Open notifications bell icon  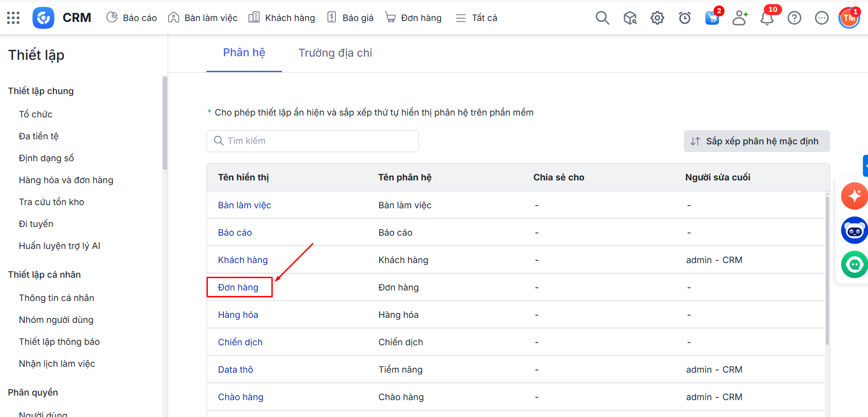coord(767,18)
